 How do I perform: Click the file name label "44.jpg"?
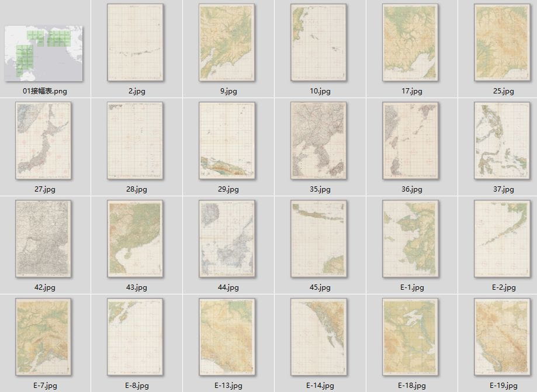pos(228,287)
